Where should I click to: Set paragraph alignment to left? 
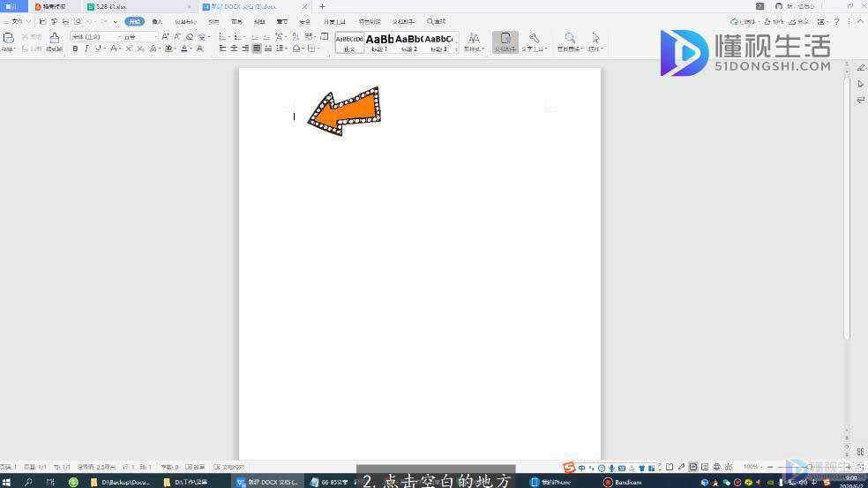[x=222, y=49]
